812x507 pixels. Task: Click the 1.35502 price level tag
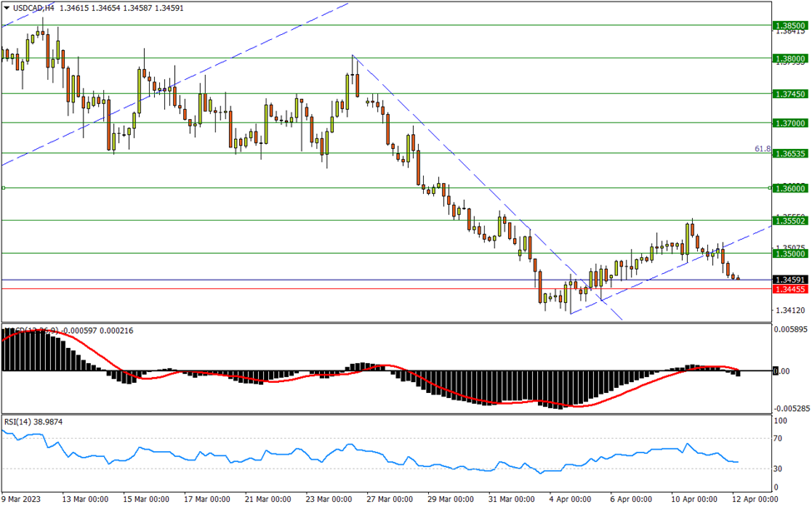click(790, 220)
